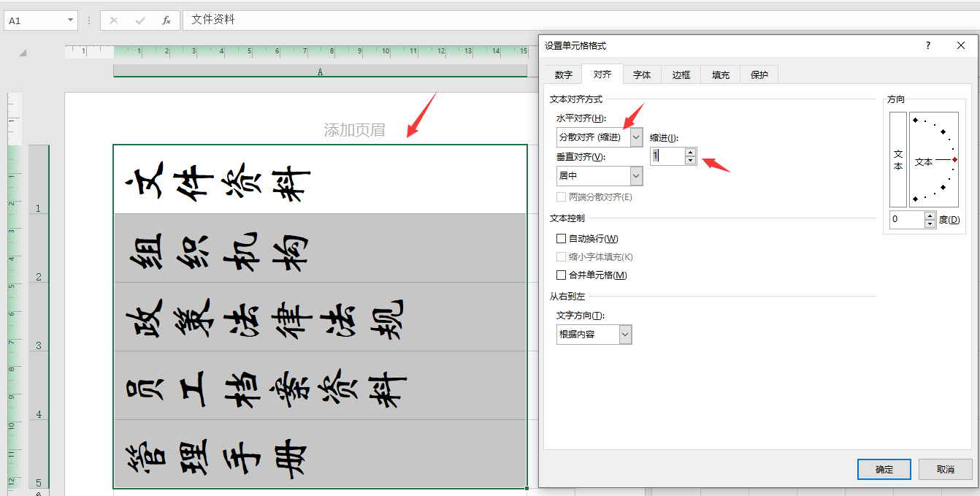This screenshot has height=496, width=980.
Task: Switch to the 边框 border tab
Action: point(681,75)
